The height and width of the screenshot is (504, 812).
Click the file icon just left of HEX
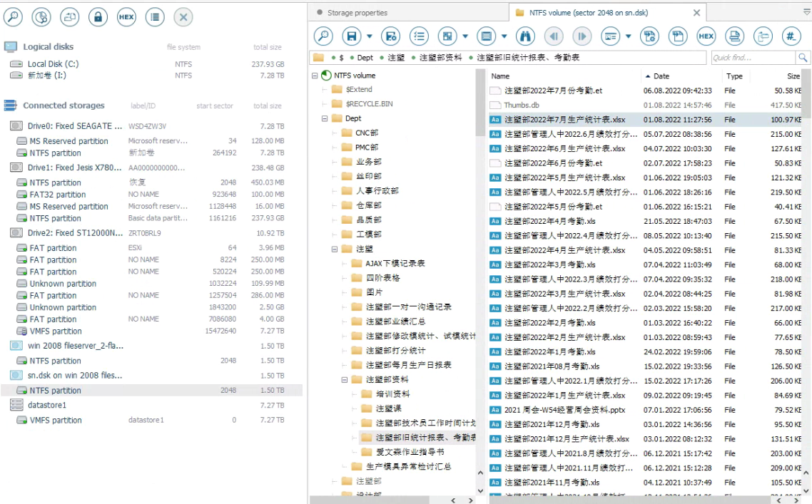click(678, 36)
